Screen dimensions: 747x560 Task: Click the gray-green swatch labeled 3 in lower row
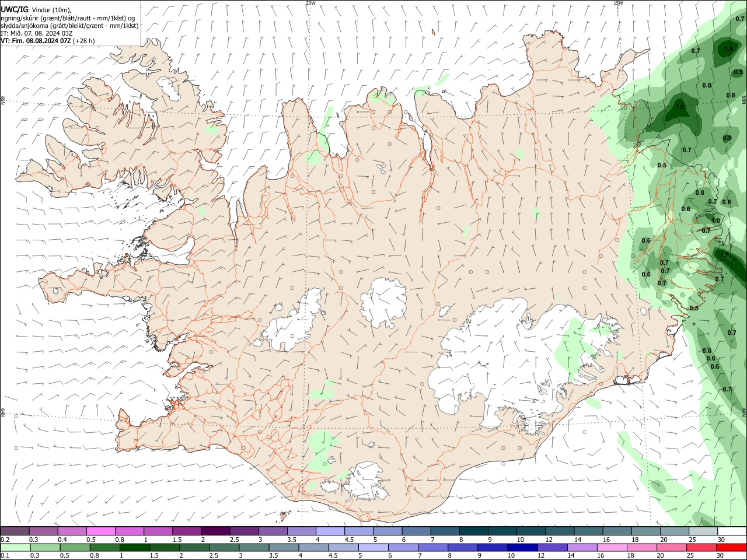coord(254,547)
